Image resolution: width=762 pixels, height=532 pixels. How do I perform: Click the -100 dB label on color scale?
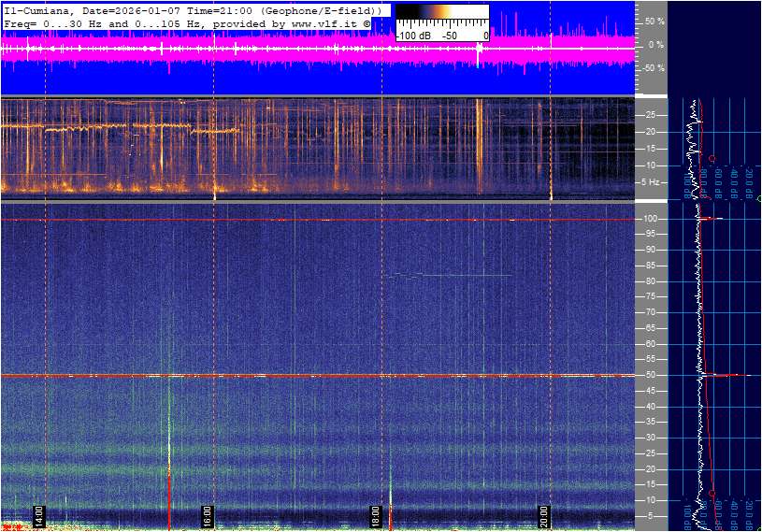412,36
